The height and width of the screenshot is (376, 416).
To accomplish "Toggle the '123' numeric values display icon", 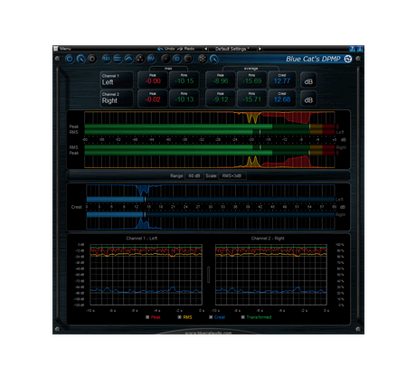I will (106, 59).
